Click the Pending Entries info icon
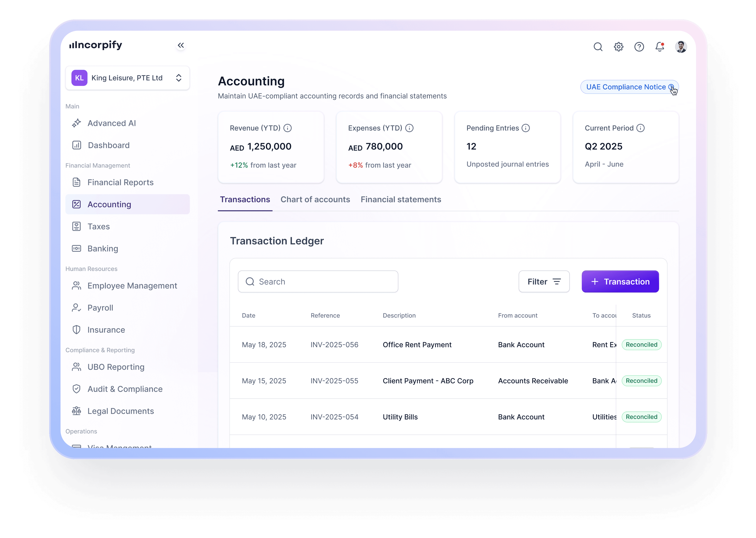The height and width of the screenshot is (538, 756). (x=526, y=128)
